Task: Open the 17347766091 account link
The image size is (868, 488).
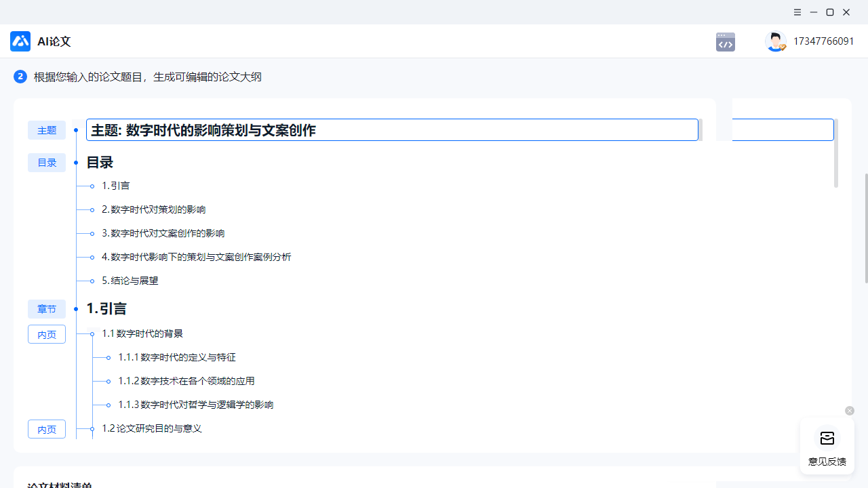Action: click(x=824, y=41)
